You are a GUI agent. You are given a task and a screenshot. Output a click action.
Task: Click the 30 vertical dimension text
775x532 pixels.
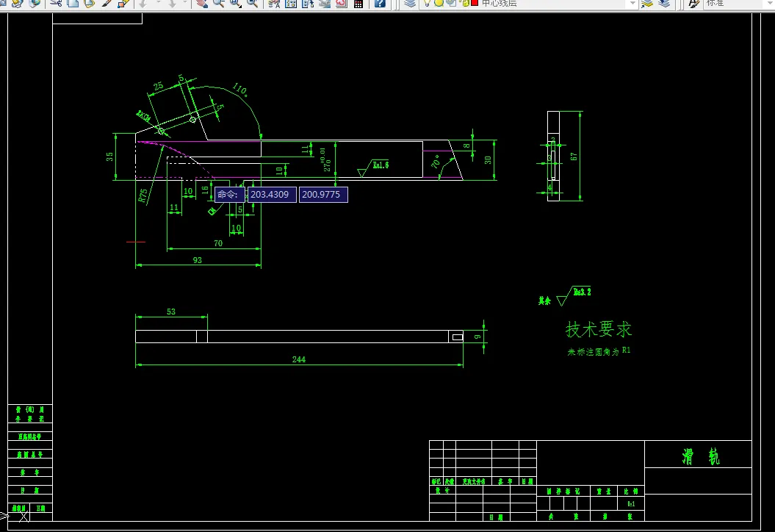click(488, 160)
